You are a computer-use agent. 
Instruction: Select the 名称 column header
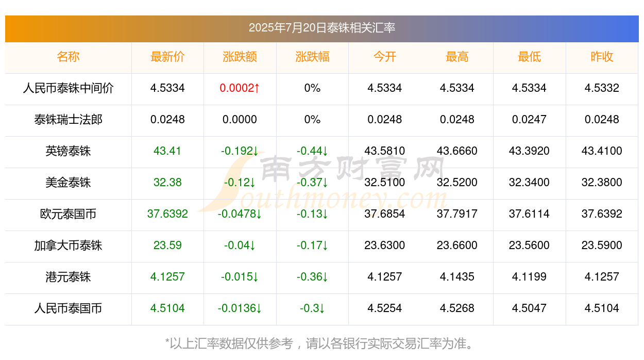click(x=68, y=57)
